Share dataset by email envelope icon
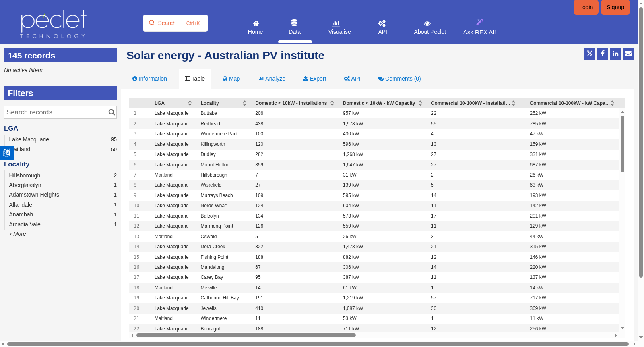Screen dimensions: 644x347 coord(628,54)
